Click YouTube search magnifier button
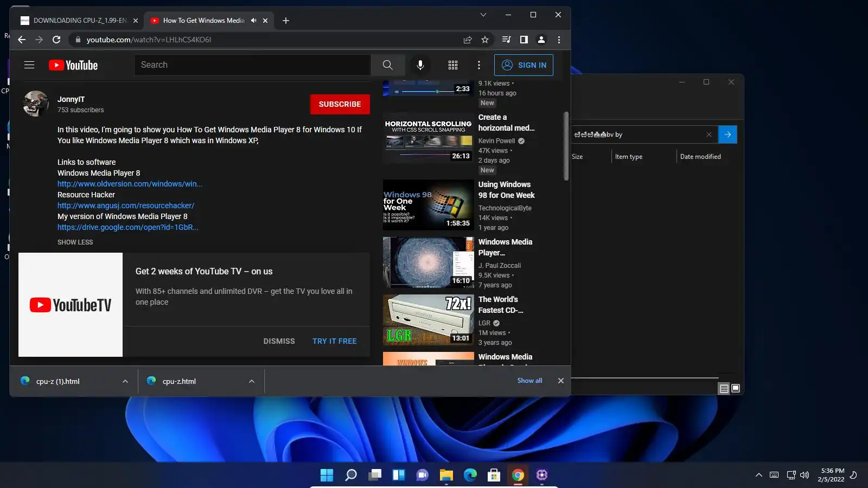 (x=387, y=65)
